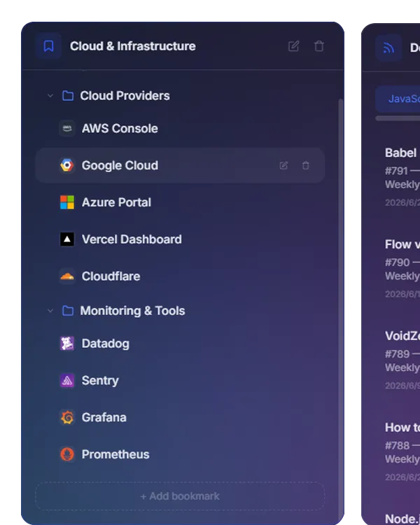This screenshot has height=525, width=420.
Task: Edit the Google Cloud bookmark
Action: coord(283,165)
